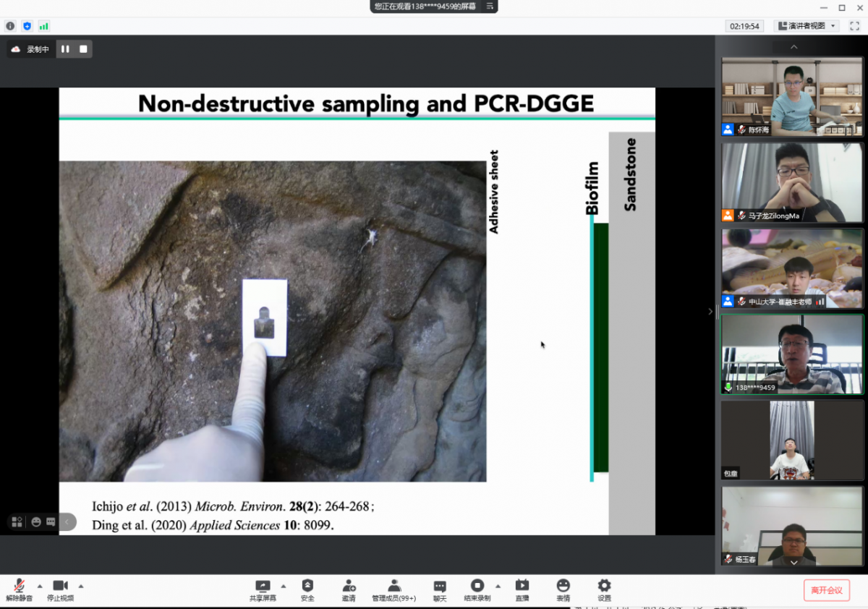Screen dimensions: 868x609
Task: Click the red Leave Meeting button
Action: tap(826, 590)
